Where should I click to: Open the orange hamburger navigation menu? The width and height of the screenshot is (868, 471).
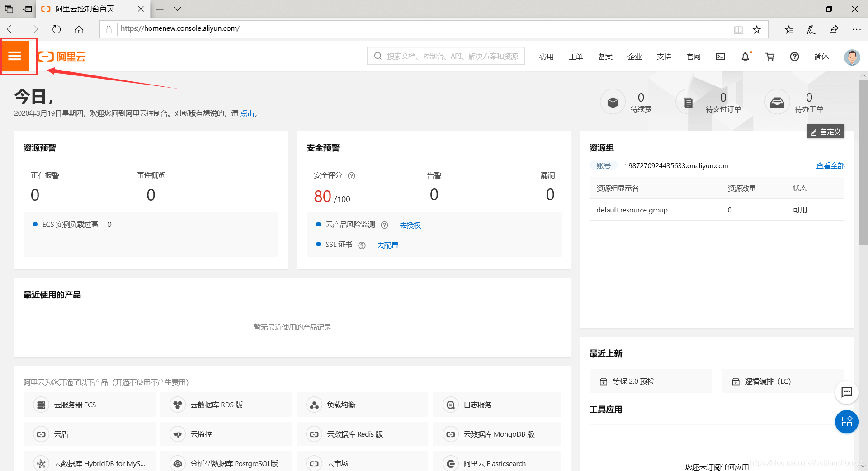click(x=15, y=56)
